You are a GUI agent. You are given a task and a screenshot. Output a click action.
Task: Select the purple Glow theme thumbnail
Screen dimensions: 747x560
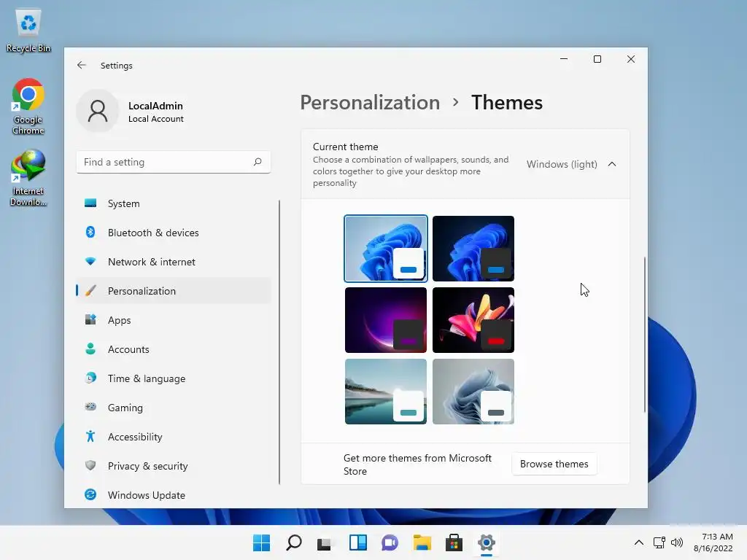pos(386,320)
